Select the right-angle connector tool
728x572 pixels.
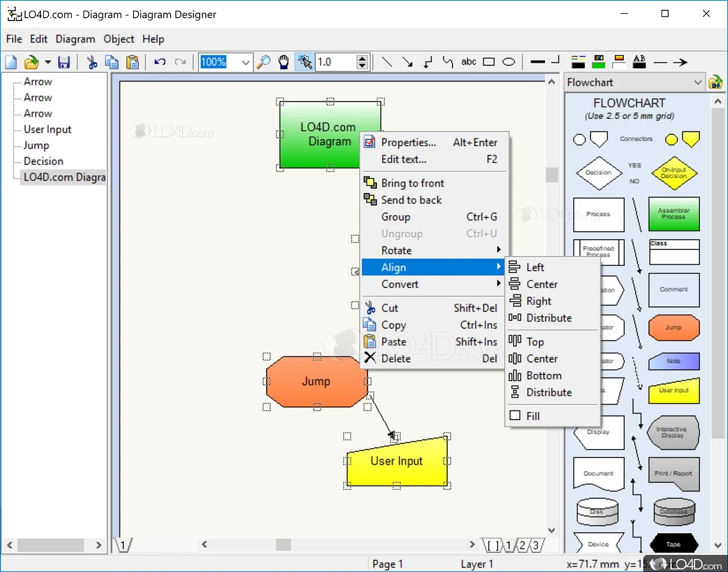coord(428,62)
